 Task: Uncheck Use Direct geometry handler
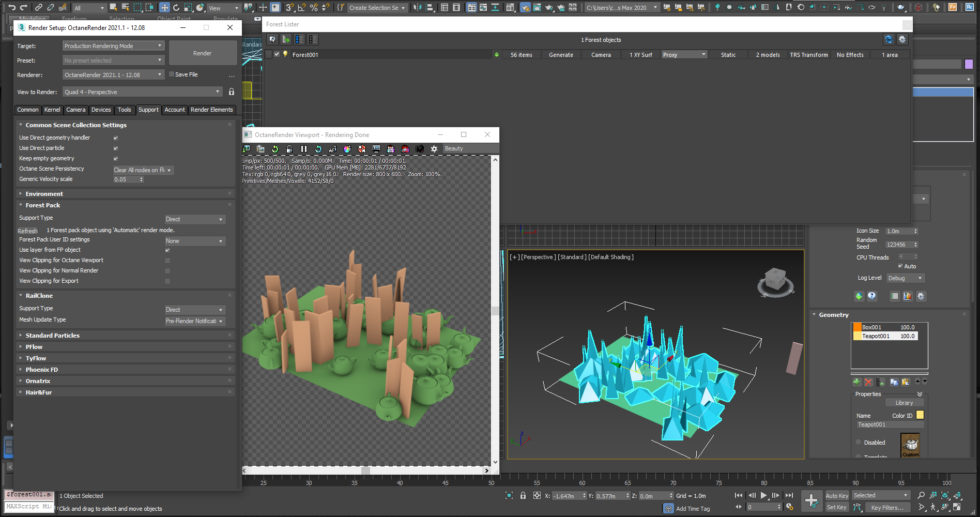coord(116,138)
